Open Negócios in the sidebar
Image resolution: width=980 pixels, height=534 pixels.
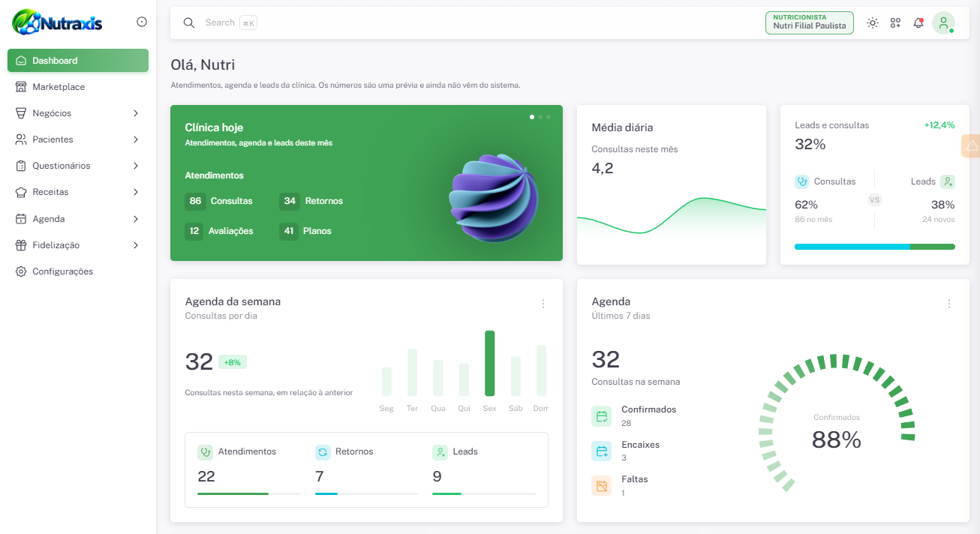click(x=78, y=113)
